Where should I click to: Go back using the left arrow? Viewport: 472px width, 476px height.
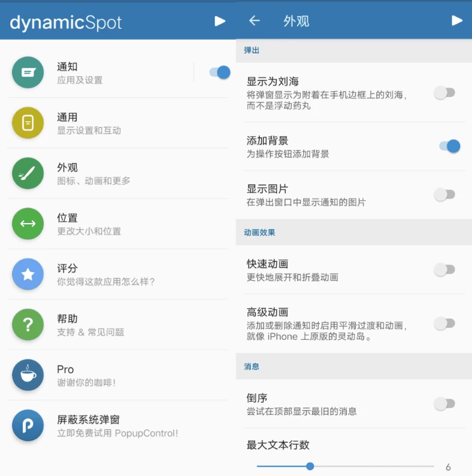pyautogui.click(x=254, y=21)
